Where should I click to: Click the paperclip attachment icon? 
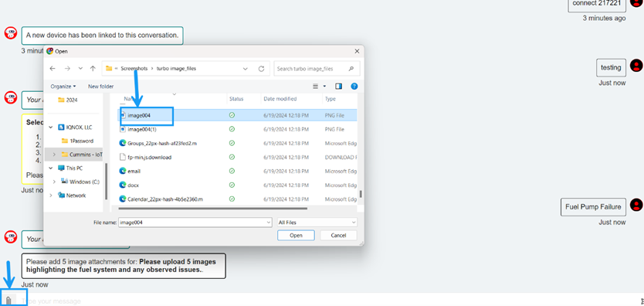point(8,300)
